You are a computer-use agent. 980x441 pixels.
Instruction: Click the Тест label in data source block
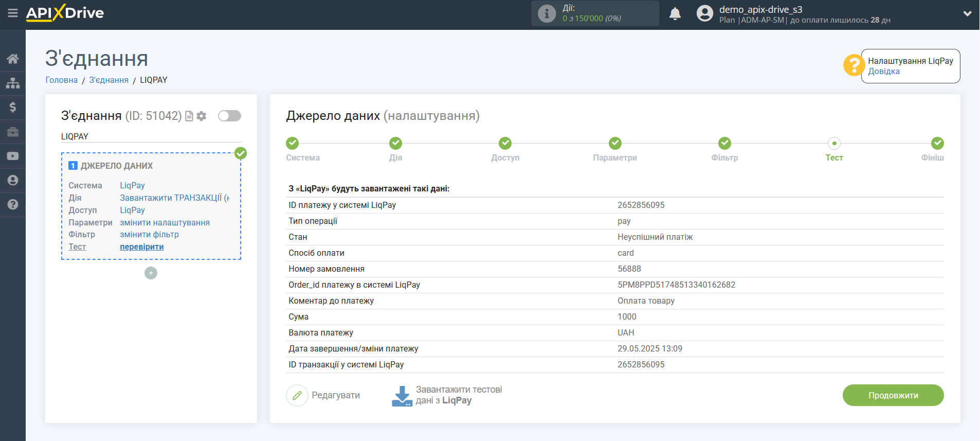coord(77,246)
